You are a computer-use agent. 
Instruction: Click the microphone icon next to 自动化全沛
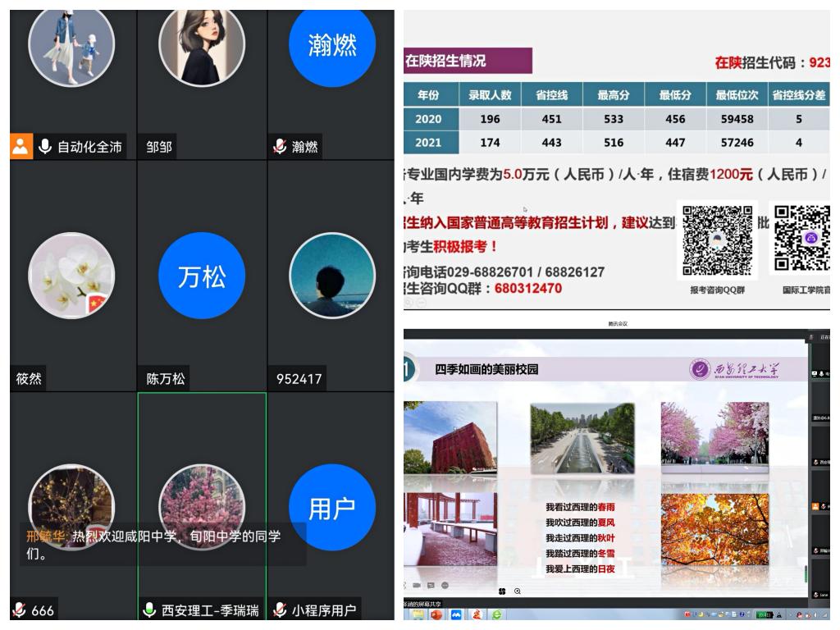click(x=44, y=147)
